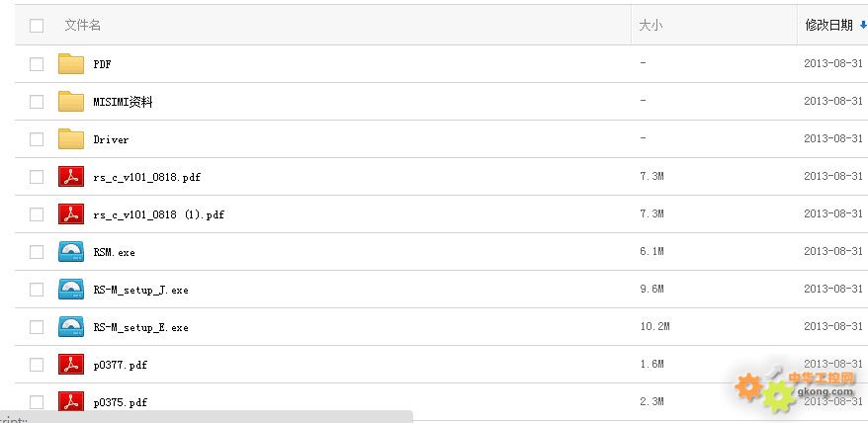Open the PDF folder icon

71,63
